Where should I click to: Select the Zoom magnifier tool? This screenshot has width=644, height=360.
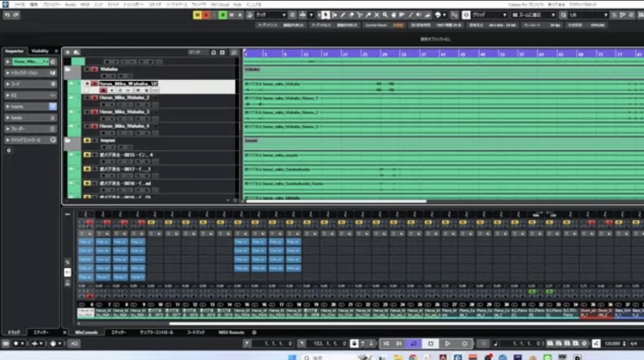pyautogui.click(x=386, y=15)
